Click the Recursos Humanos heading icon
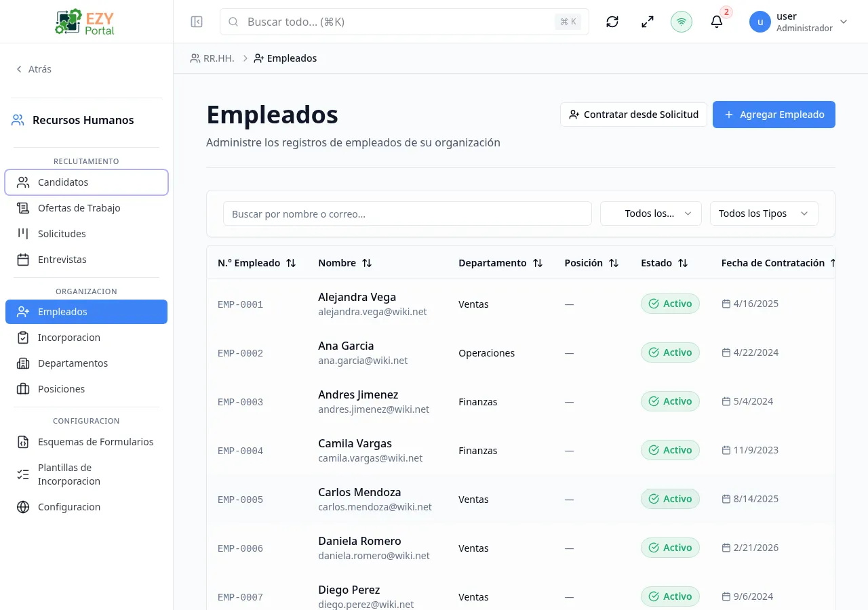868x610 pixels. (18, 120)
